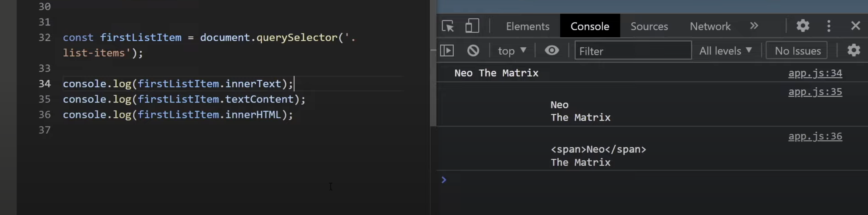Screen dimensions: 868x215
Task: Open the top context dropdown
Action: pyautogui.click(x=512, y=51)
